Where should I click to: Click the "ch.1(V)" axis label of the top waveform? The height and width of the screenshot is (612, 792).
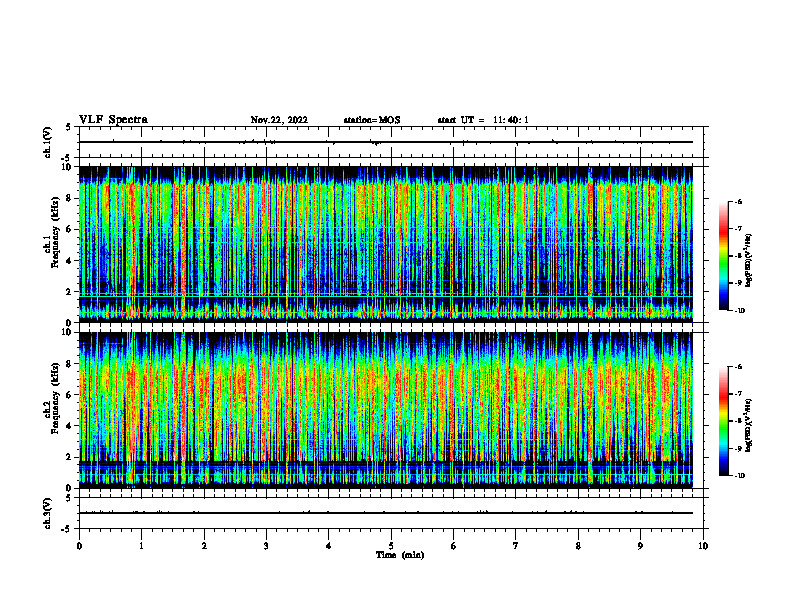pyautogui.click(x=47, y=142)
